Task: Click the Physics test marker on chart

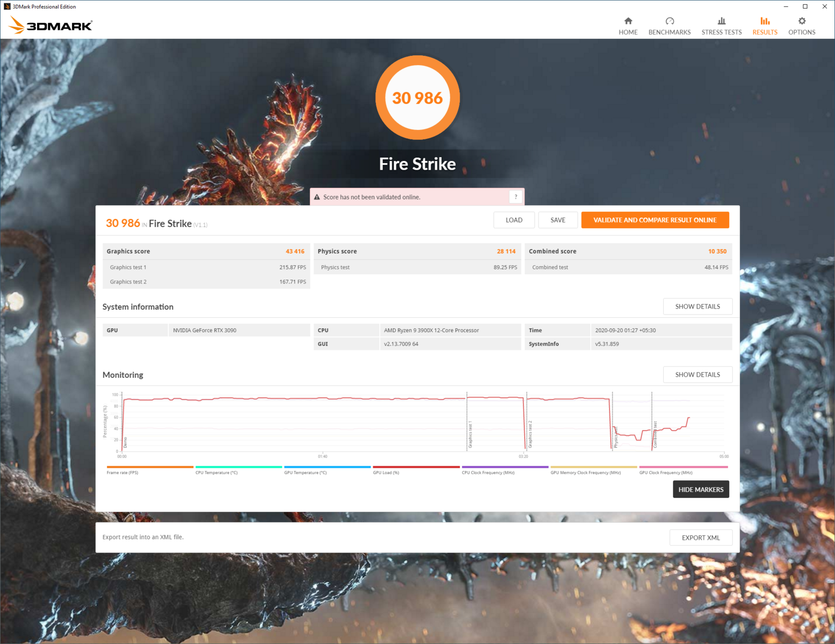Action: click(x=616, y=436)
